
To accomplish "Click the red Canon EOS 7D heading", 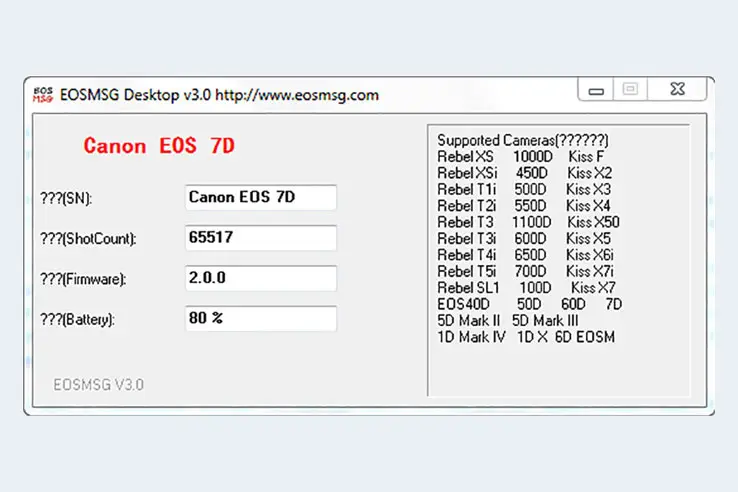I will tap(159, 145).
